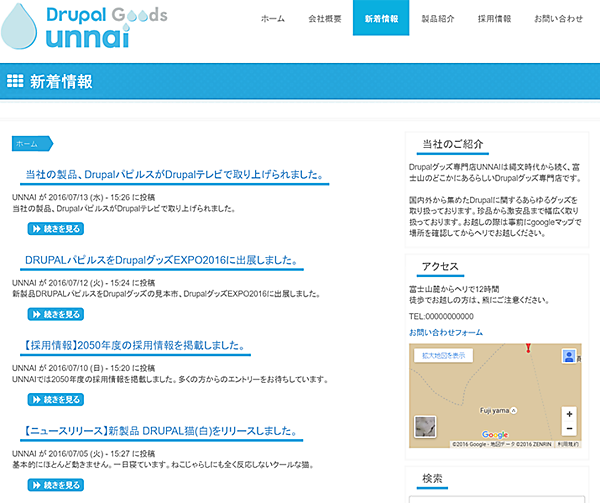Switch map to satellite thumbnail

point(425,427)
